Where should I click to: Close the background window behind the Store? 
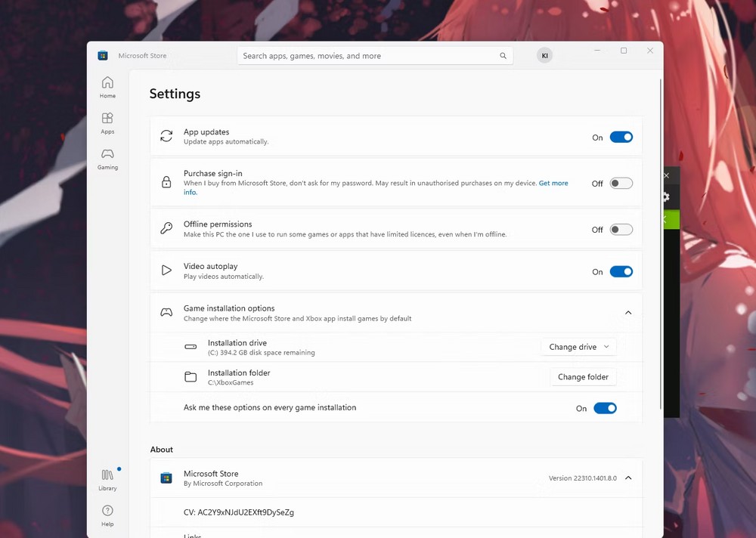pyautogui.click(x=667, y=175)
